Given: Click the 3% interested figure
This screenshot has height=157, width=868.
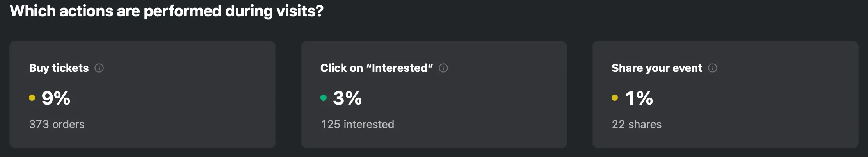Looking at the screenshot, I should [x=347, y=98].
